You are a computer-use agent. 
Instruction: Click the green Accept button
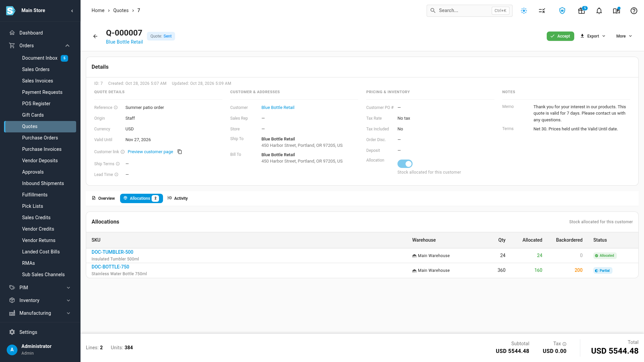coord(560,36)
